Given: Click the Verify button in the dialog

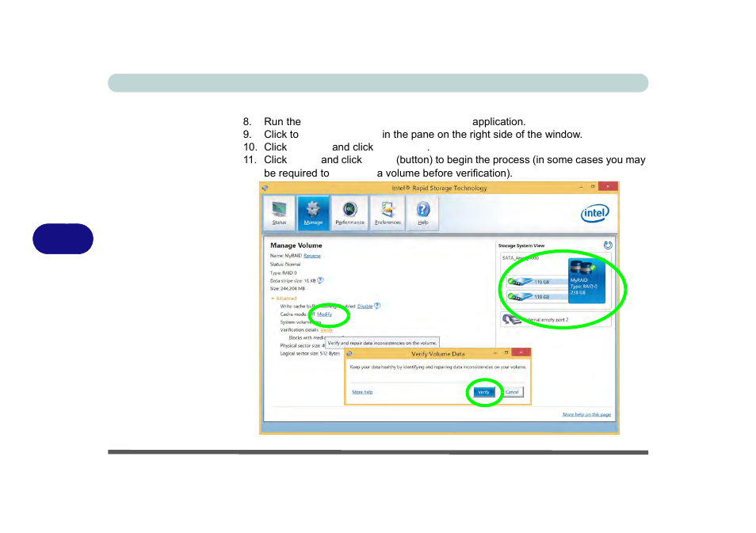Looking at the screenshot, I should point(483,392).
